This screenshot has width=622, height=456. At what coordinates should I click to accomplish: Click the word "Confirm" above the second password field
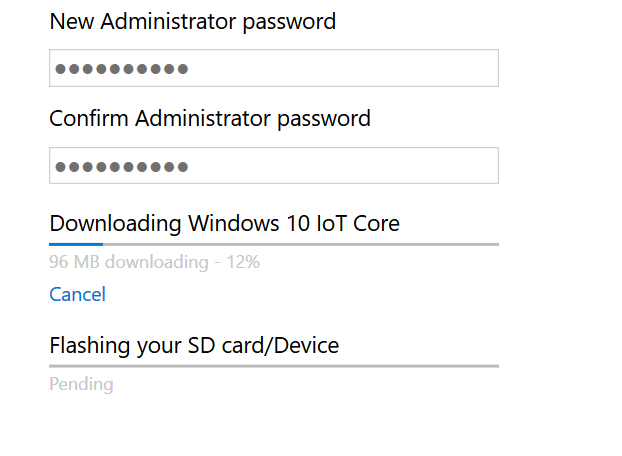[x=89, y=119]
